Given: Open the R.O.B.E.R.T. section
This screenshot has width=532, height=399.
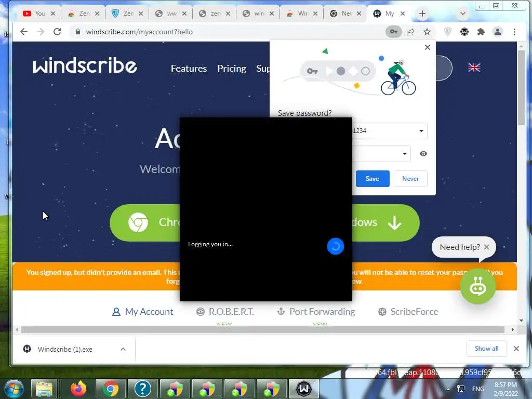Looking at the screenshot, I should click(225, 312).
